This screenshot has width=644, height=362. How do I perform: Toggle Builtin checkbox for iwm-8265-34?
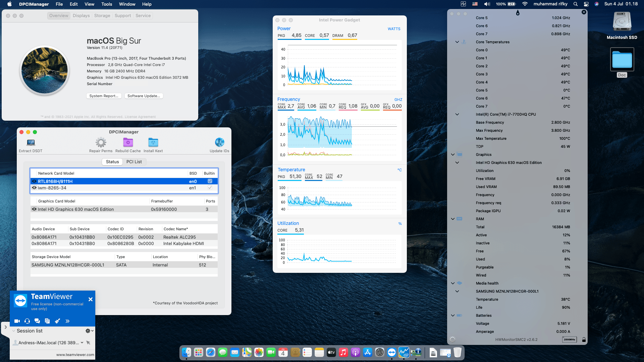[210, 188]
